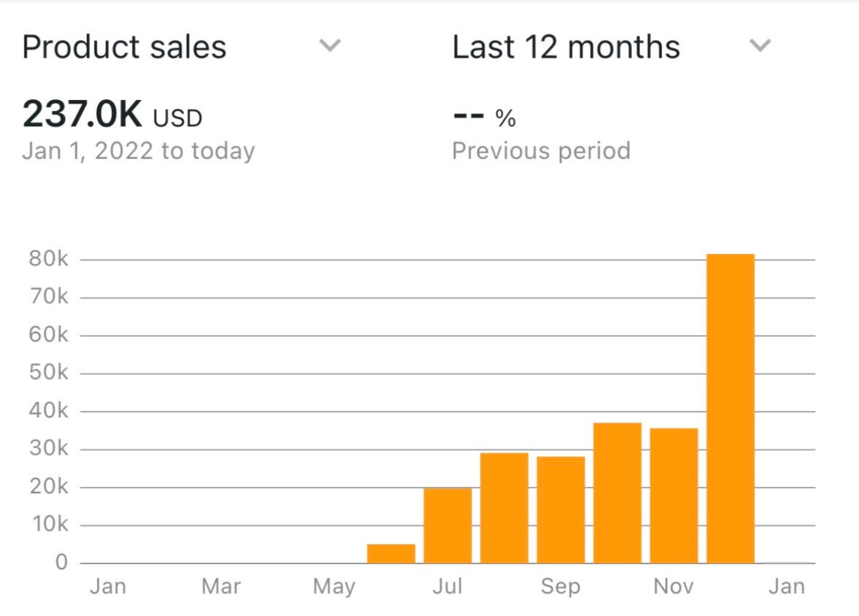
Task: Expand the Product sales dropdown chevron
Action: click(331, 46)
